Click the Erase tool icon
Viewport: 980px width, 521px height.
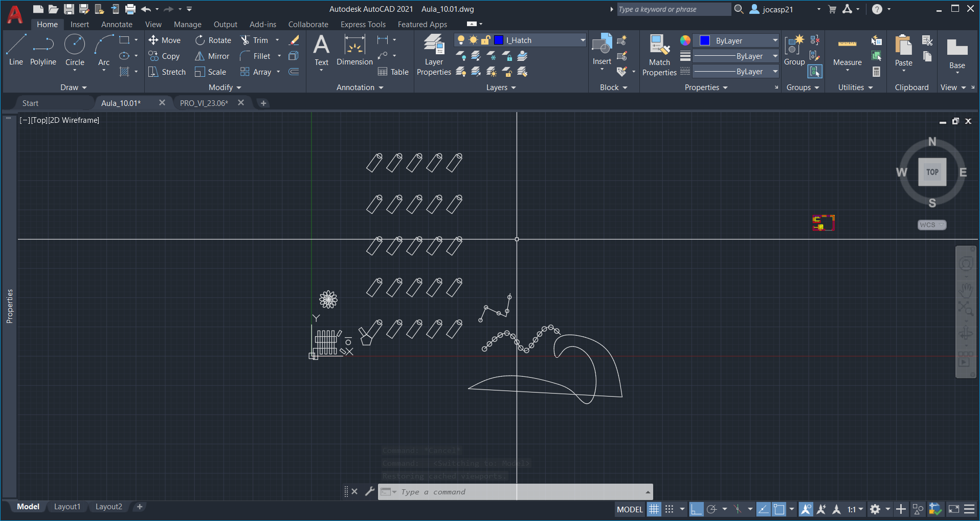click(x=294, y=40)
